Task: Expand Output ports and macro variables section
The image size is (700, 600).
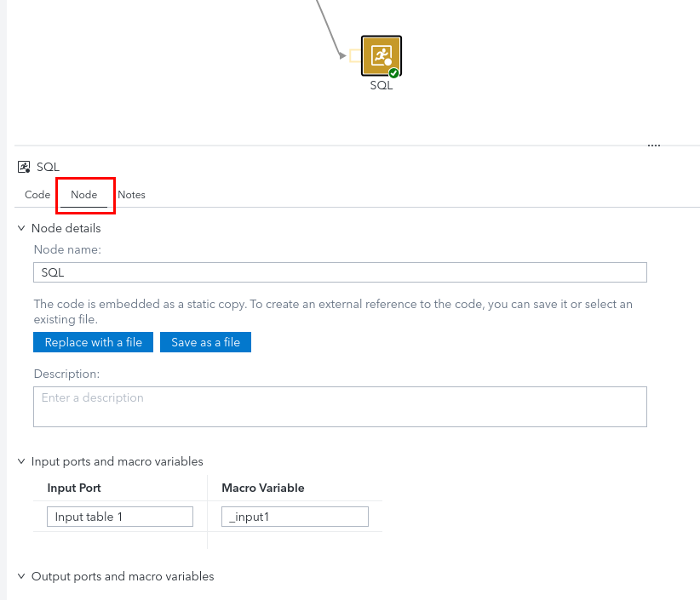Action: (x=21, y=576)
